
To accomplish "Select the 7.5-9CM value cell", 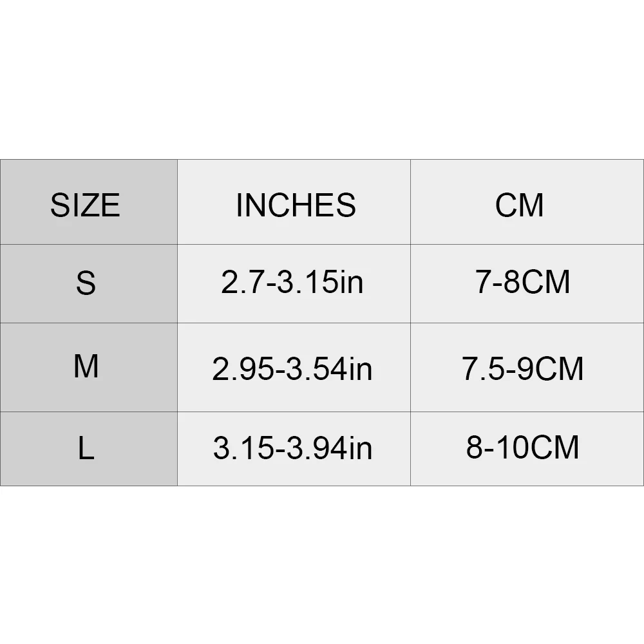I will coord(523,368).
